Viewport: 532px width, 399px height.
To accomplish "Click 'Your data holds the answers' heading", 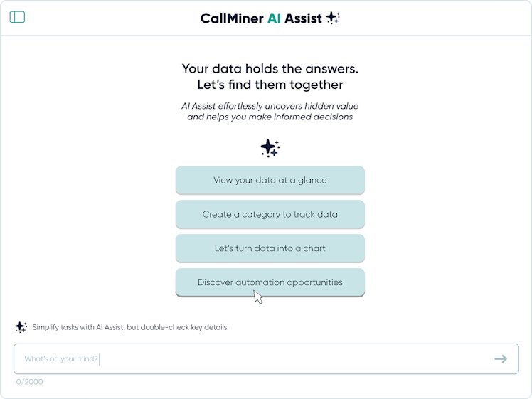I will coord(270,69).
